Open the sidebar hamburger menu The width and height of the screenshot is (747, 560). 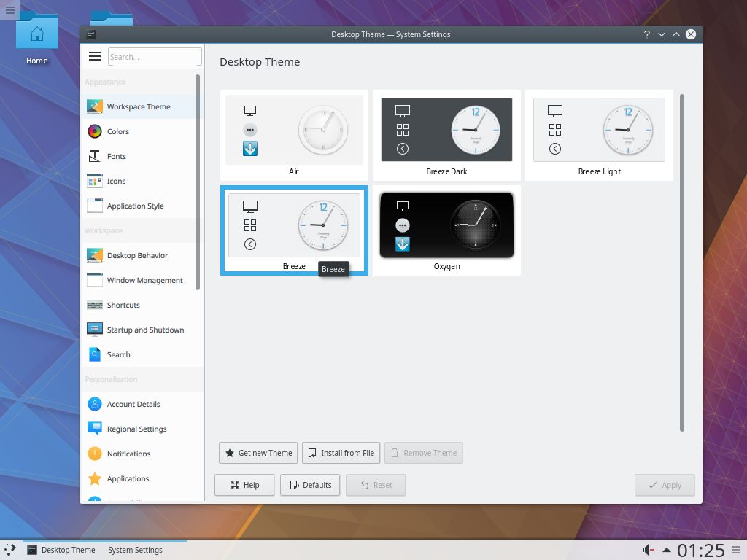tap(95, 56)
